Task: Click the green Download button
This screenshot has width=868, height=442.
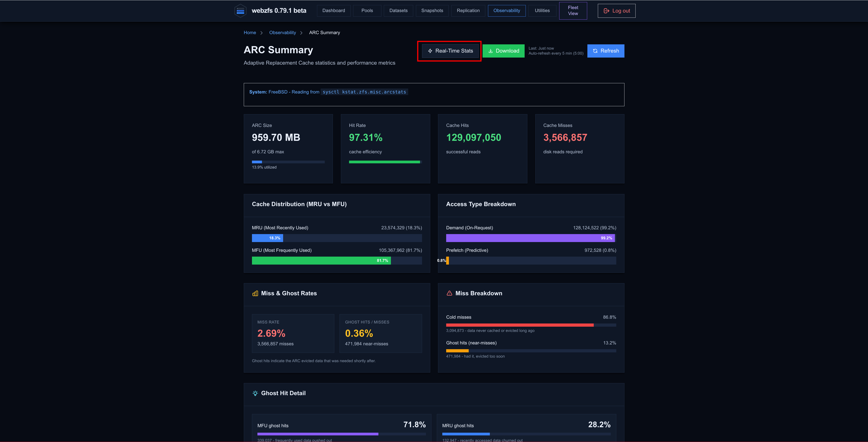Action: [x=503, y=51]
